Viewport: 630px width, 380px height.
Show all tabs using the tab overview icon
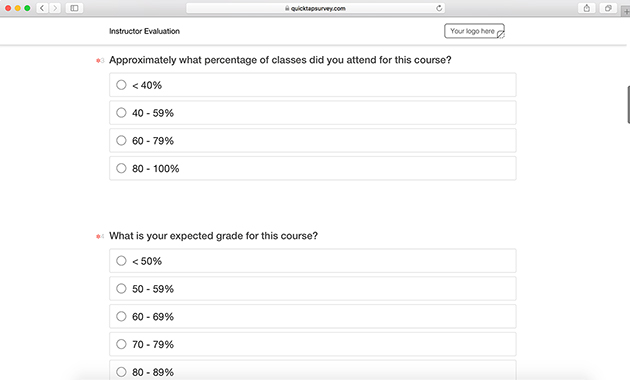608,8
